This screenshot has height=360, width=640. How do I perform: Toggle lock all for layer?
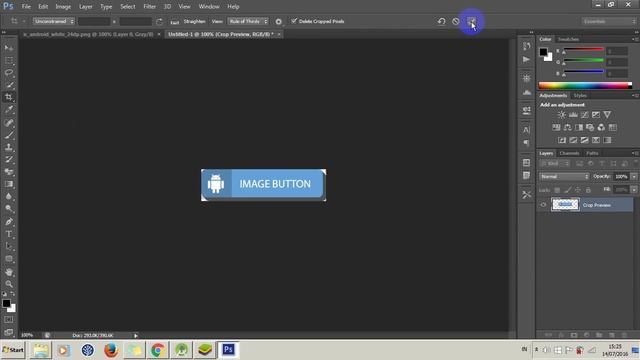tap(588, 190)
